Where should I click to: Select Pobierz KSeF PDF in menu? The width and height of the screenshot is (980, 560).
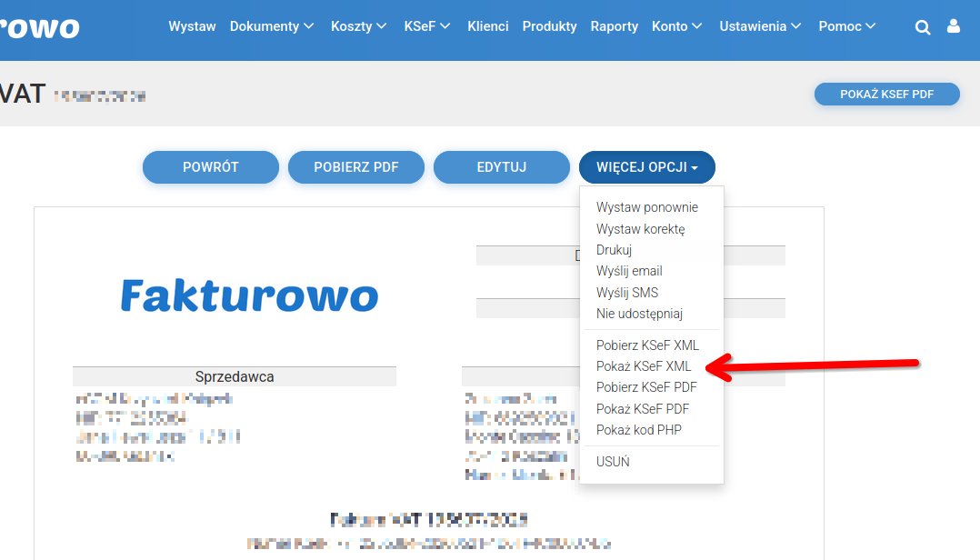[x=646, y=387]
